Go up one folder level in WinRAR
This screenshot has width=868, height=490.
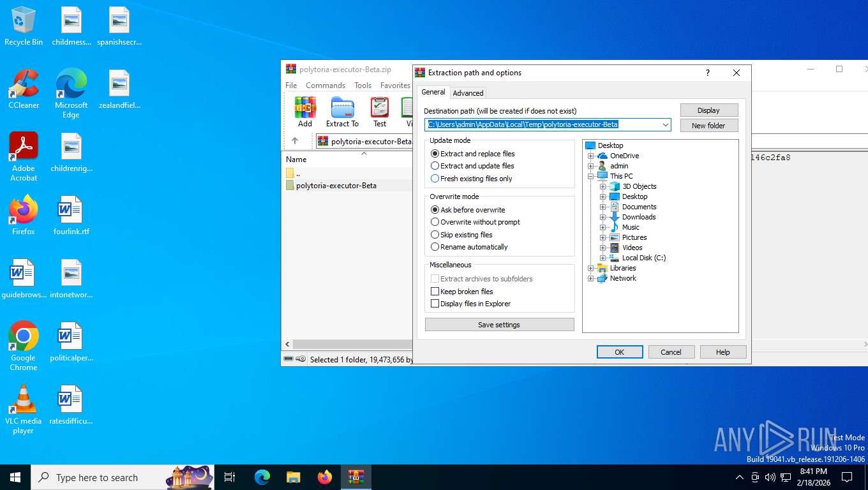click(x=294, y=141)
